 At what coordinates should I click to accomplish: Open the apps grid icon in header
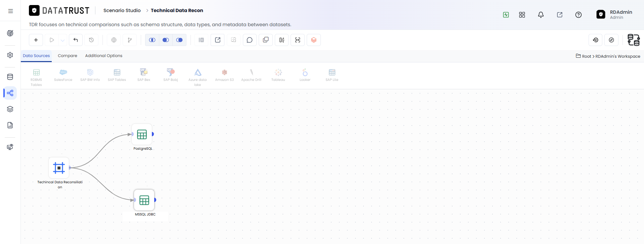522,15
